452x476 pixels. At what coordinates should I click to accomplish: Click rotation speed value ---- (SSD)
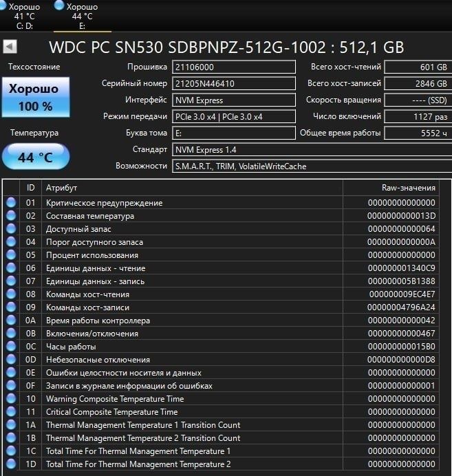point(418,100)
